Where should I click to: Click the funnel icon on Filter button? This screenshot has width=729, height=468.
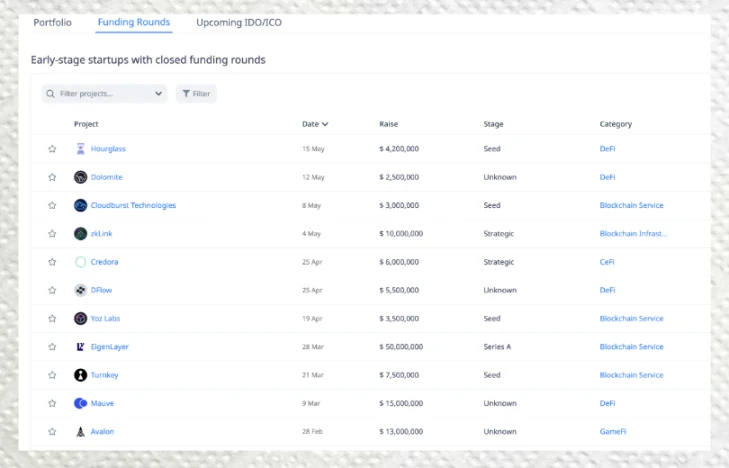click(186, 94)
